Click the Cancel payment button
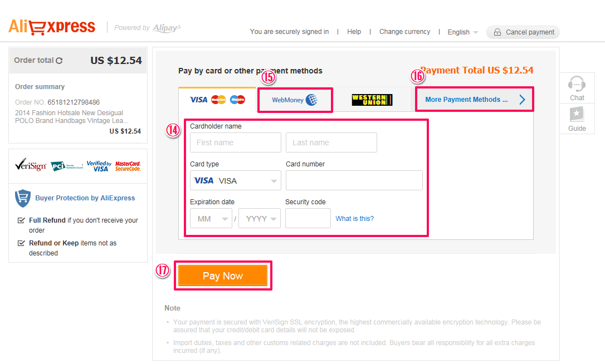 [x=523, y=32]
